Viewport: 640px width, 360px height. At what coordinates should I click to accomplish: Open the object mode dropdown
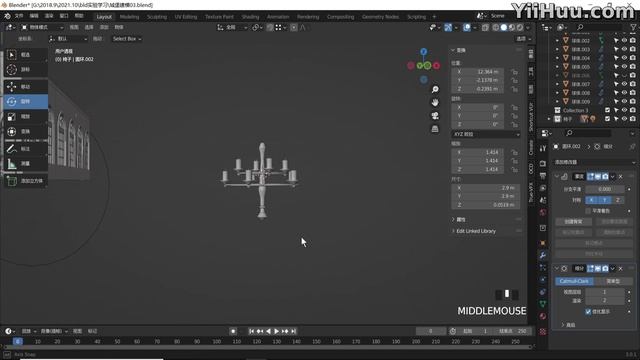[x=42, y=27]
